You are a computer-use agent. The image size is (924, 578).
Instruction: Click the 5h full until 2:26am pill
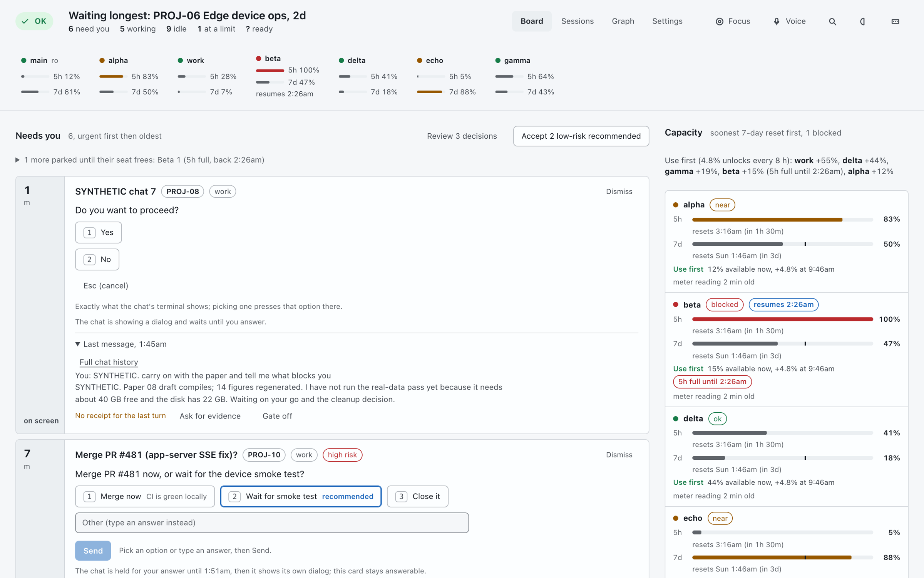pyautogui.click(x=712, y=381)
